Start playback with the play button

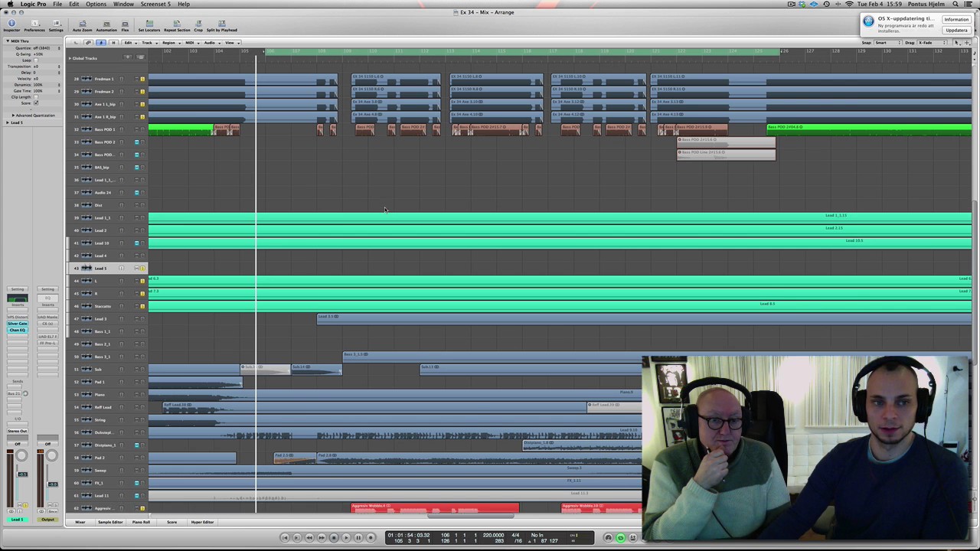346,537
